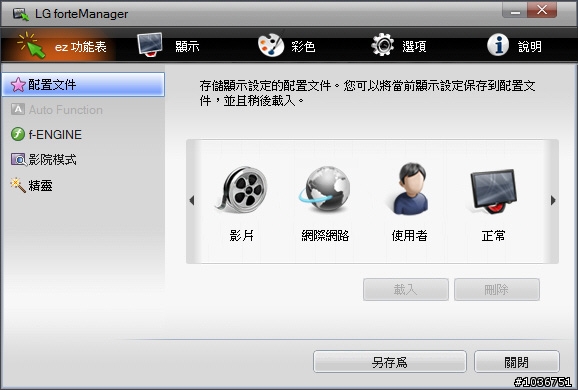
Task: Click the 關閉 button
Action: [517, 362]
